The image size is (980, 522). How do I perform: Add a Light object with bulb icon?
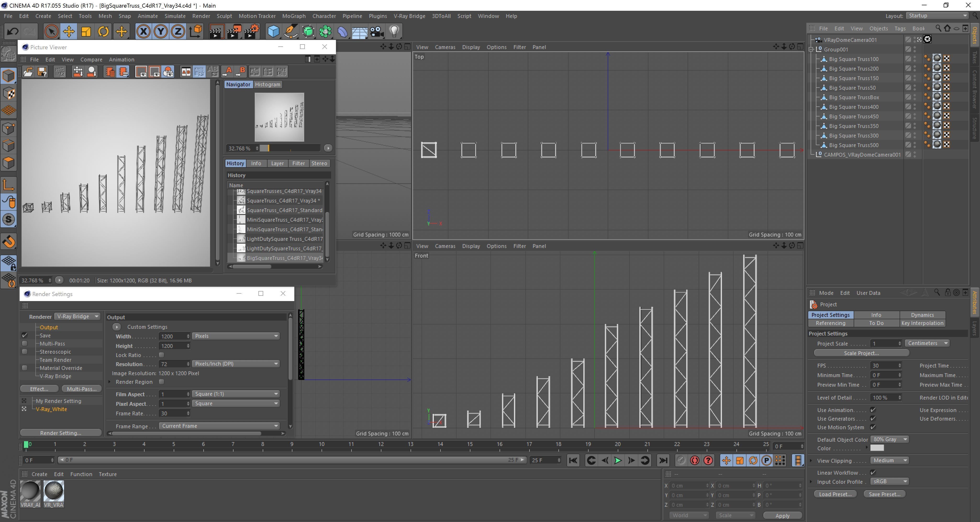point(394,32)
